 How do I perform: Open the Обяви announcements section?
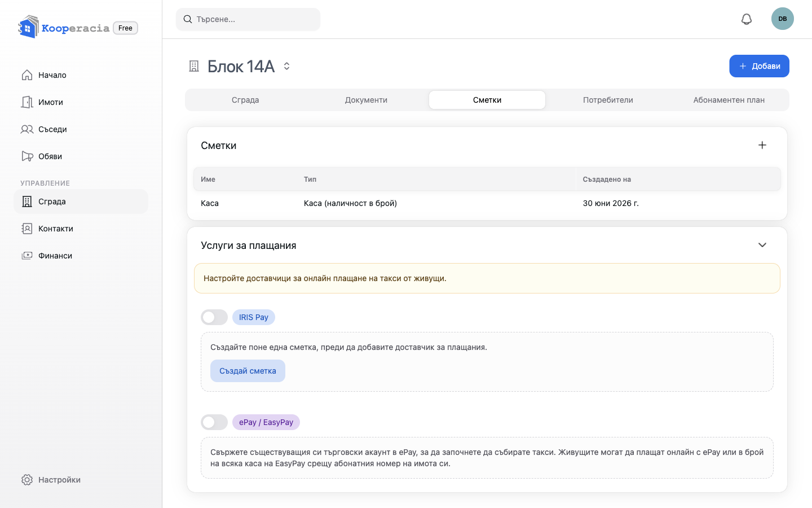81,156
